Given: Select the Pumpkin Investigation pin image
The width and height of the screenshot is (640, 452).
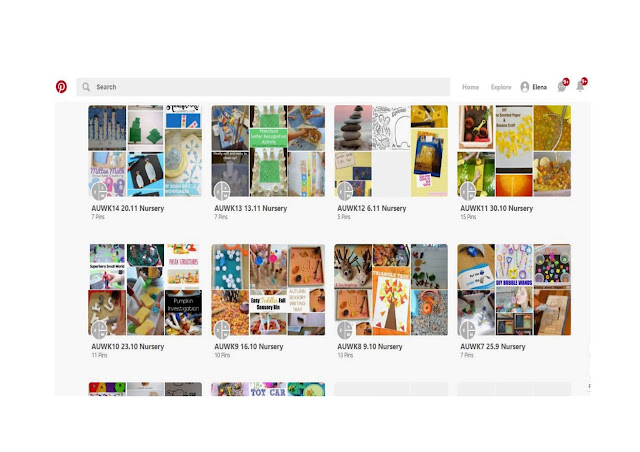Looking at the screenshot, I should (x=183, y=313).
